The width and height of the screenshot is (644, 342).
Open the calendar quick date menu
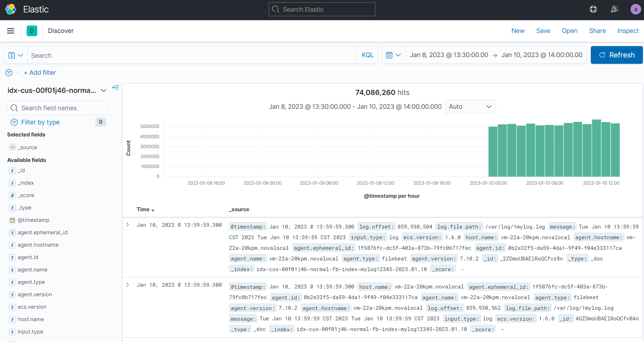click(x=393, y=55)
